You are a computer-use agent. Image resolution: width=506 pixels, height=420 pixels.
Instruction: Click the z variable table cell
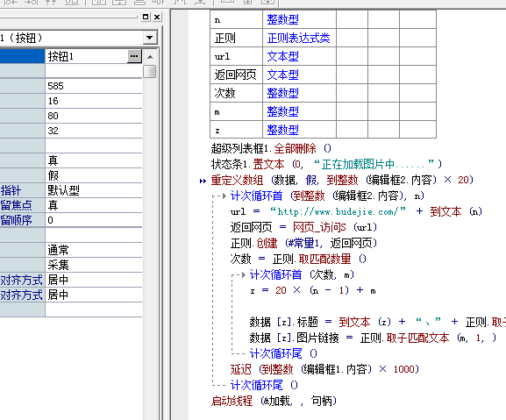[236, 130]
